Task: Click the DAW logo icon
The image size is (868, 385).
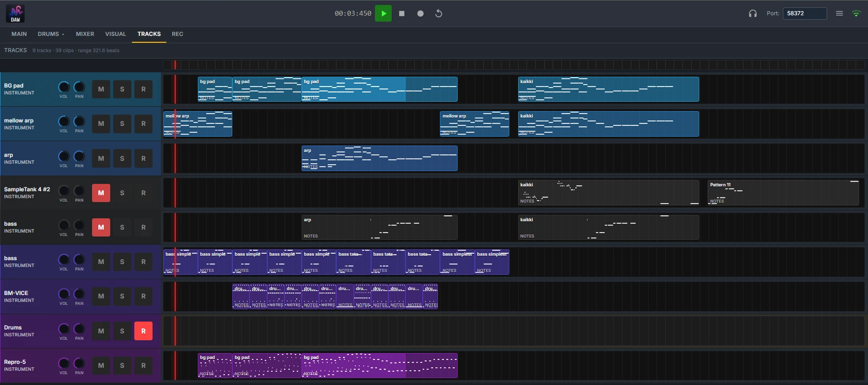Action: (15, 14)
